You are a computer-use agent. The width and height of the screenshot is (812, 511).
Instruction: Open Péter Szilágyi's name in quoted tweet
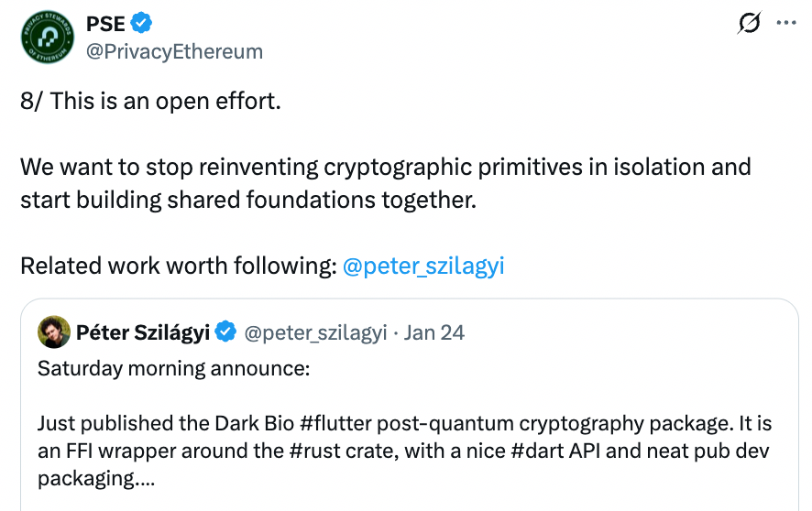(x=145, y=332)
